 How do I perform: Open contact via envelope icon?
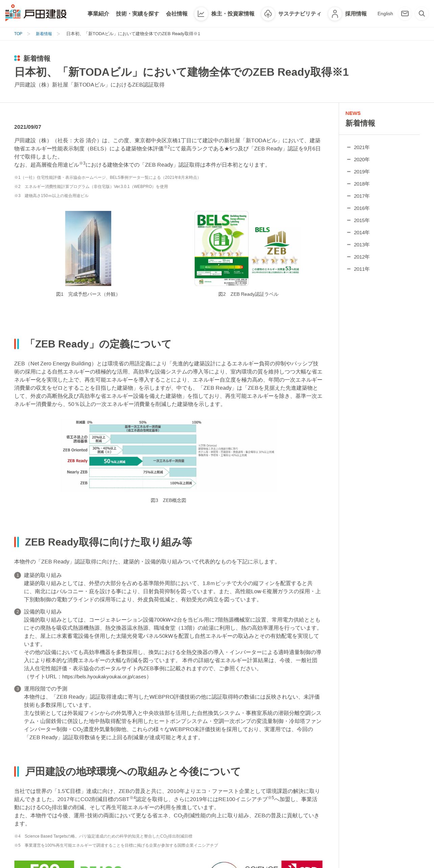pyautogui.click(x=405, y=14)
